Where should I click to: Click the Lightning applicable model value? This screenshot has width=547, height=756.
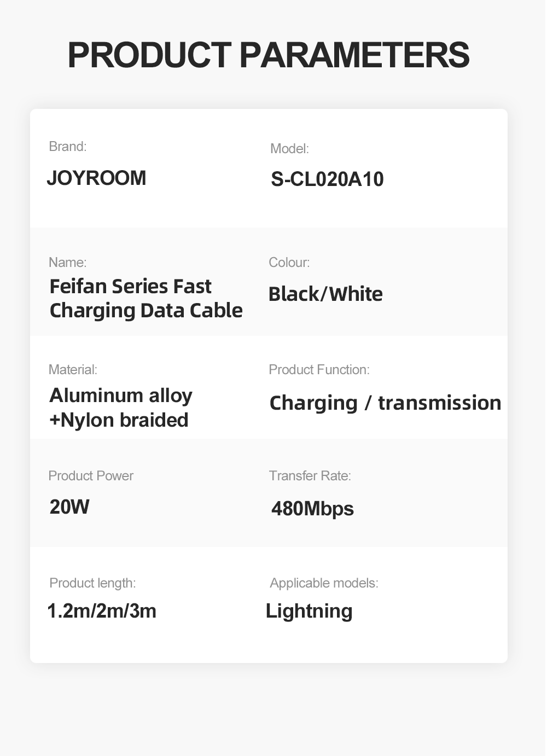pyautogui.click(x=309, y=611)
